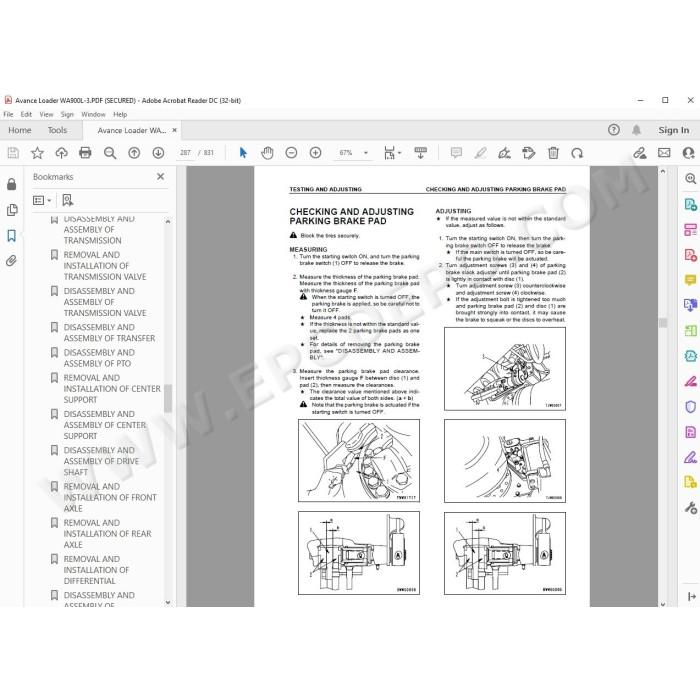Image resolution: width=700 pixels, height=700 pixels.
Task: Star this file as favorite
Action: tap(37, 153)
